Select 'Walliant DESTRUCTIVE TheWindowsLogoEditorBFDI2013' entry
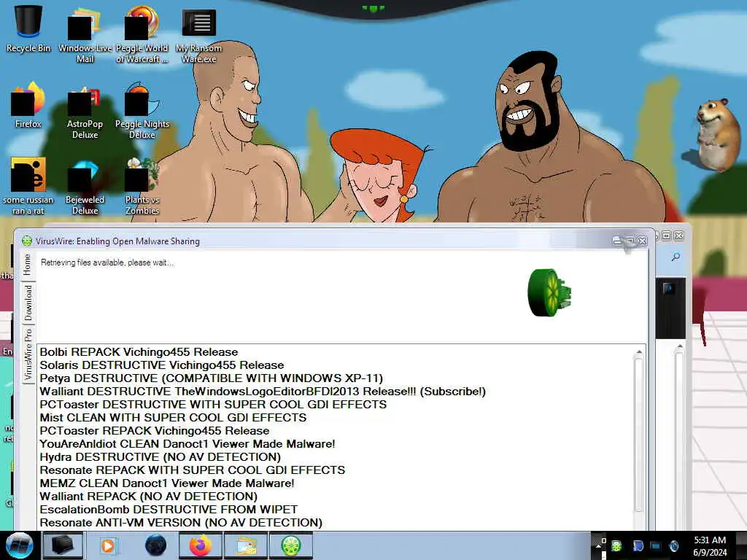This screenshot has width=747, height=560. [x=263, y=392]
